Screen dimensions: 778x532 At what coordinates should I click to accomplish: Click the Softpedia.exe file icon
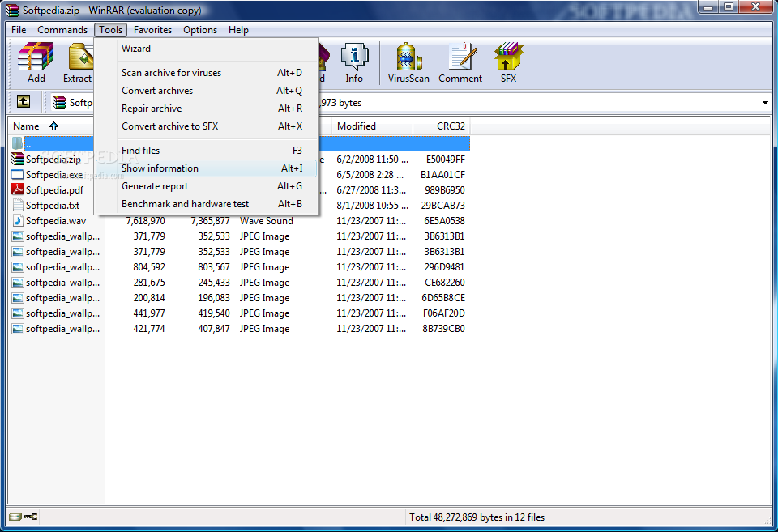coord(17,175)
